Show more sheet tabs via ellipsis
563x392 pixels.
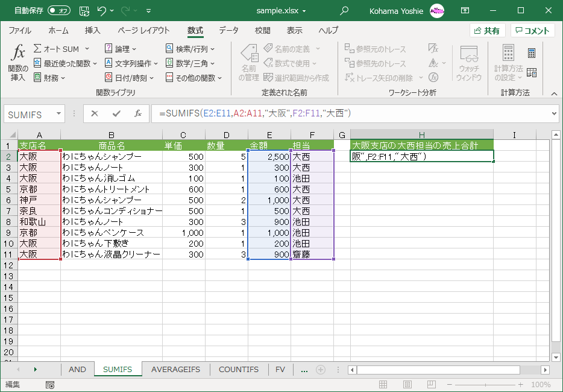pos(304,370)
